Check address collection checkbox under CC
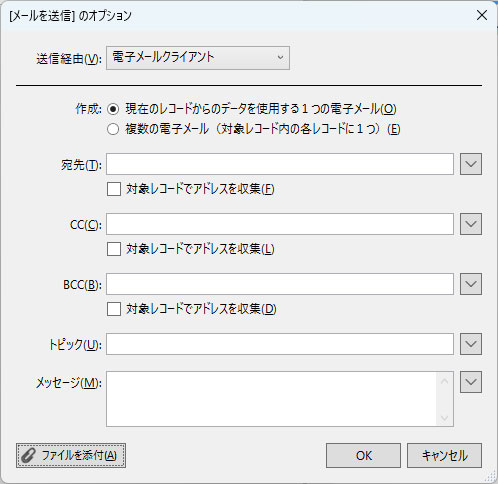 [x=114, y=249]
